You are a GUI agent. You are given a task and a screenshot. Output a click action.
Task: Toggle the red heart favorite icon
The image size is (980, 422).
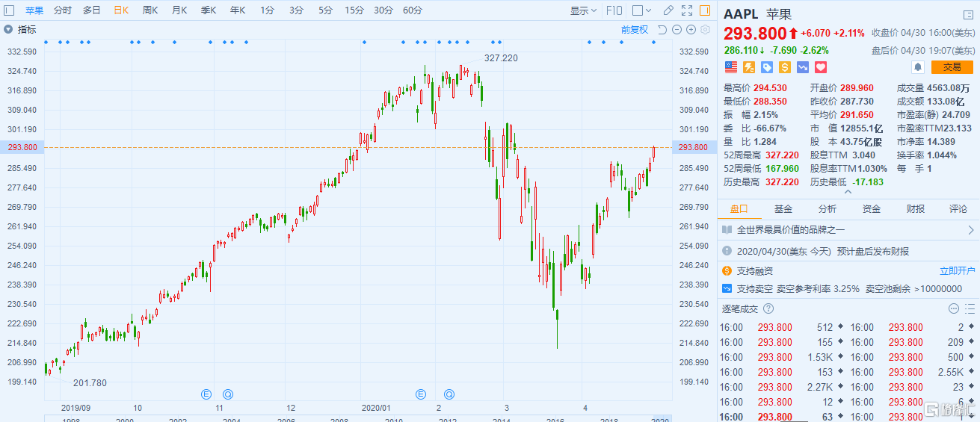pyautogui.click(x=821, y=67)
